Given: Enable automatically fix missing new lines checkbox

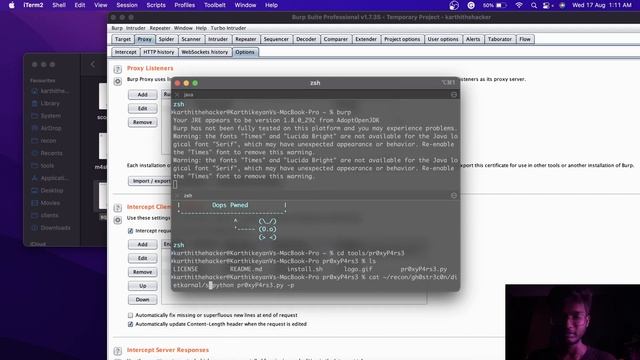Looking at the screenshot, I should [131, 316].
